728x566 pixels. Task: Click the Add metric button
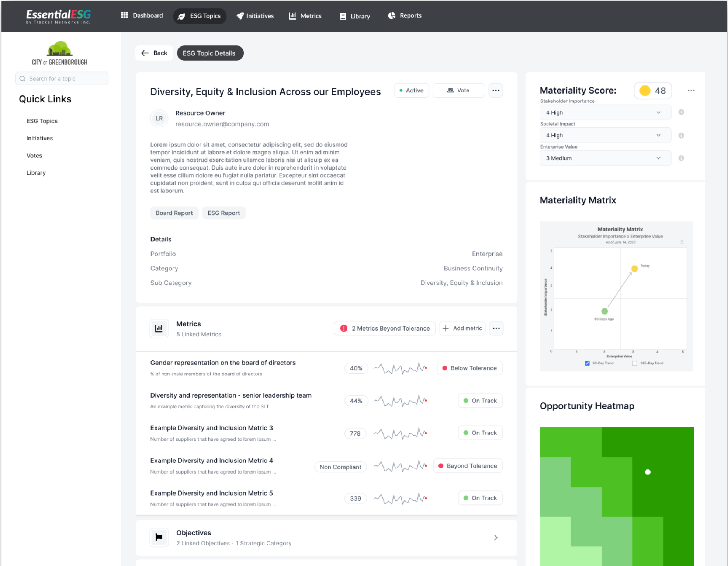(462, 328)
